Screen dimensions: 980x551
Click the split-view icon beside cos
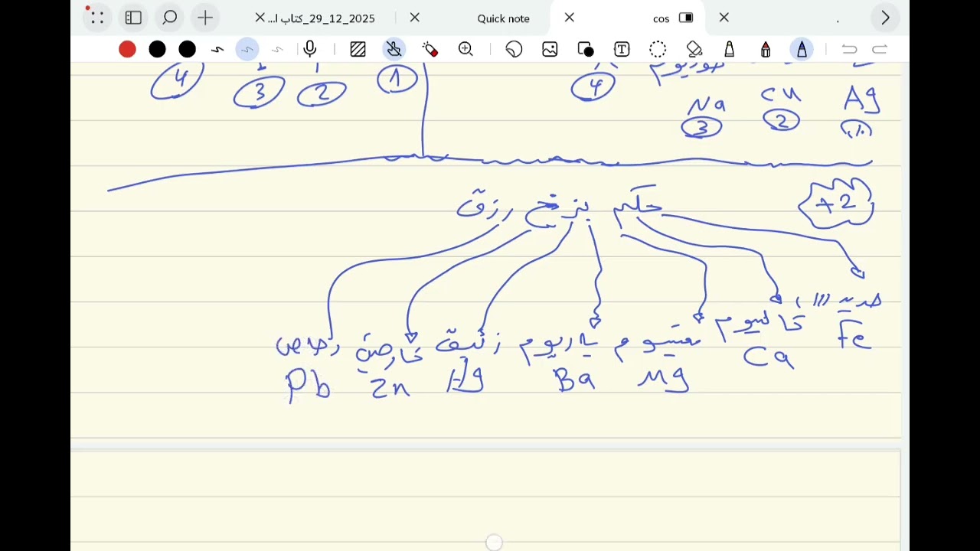[685, 18]
